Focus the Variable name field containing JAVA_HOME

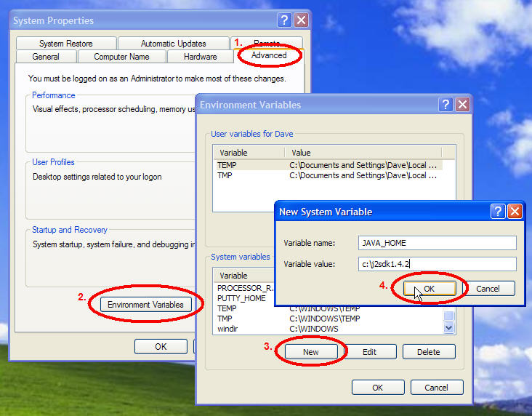click(x=437, y=243)
